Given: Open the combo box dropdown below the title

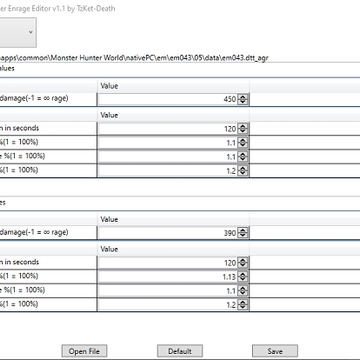Looking at the screenshot, I should pyautogui.click(x=18, y=32).
